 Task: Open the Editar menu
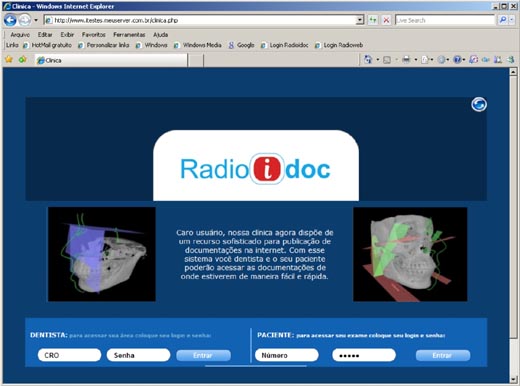[x=45, y=35]
